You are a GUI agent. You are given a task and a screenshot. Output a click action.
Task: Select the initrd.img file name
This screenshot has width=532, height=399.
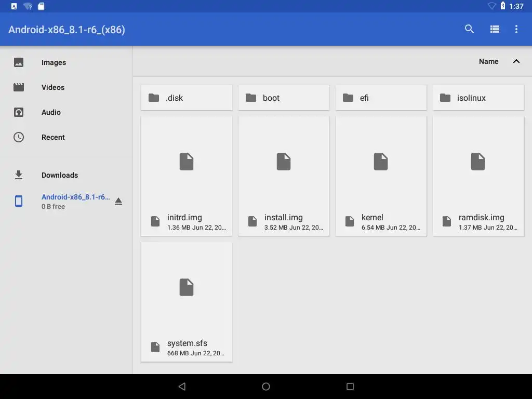(184, 218)
